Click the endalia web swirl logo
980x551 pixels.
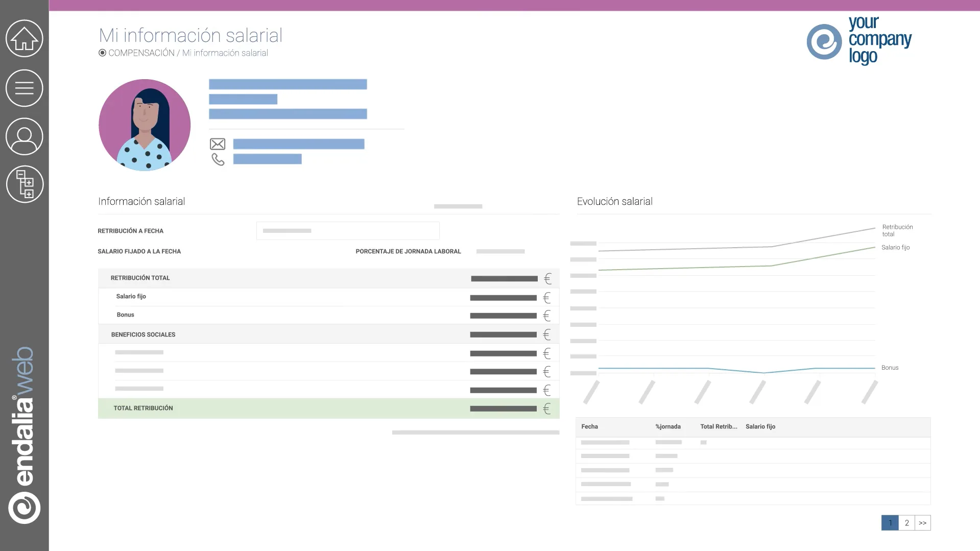point(24,508)
